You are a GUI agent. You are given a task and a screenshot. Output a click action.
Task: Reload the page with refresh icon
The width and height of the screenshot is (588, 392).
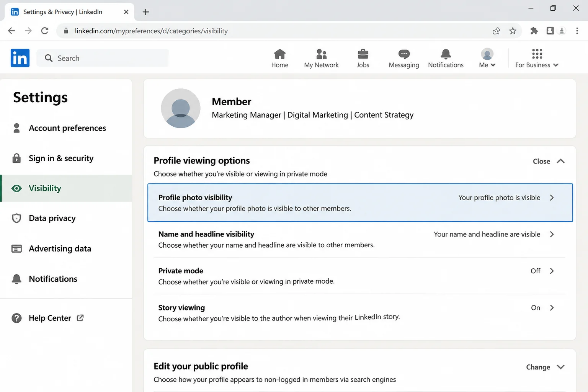tap(45, 31)
